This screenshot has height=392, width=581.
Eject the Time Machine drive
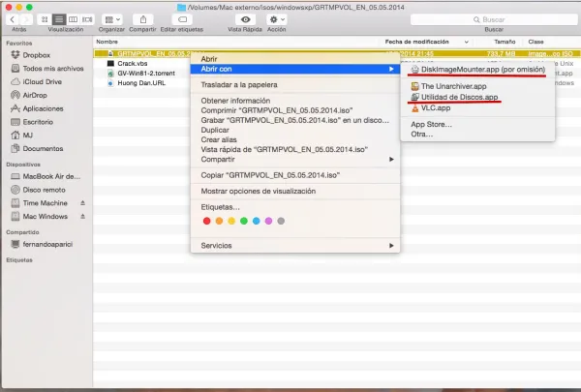[82, 203]
